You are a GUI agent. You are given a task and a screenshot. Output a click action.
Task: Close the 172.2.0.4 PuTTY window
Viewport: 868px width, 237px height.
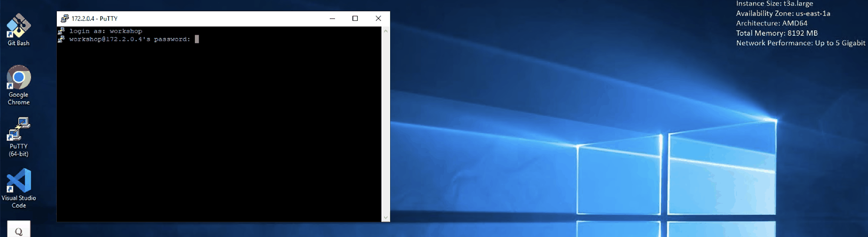378,18
